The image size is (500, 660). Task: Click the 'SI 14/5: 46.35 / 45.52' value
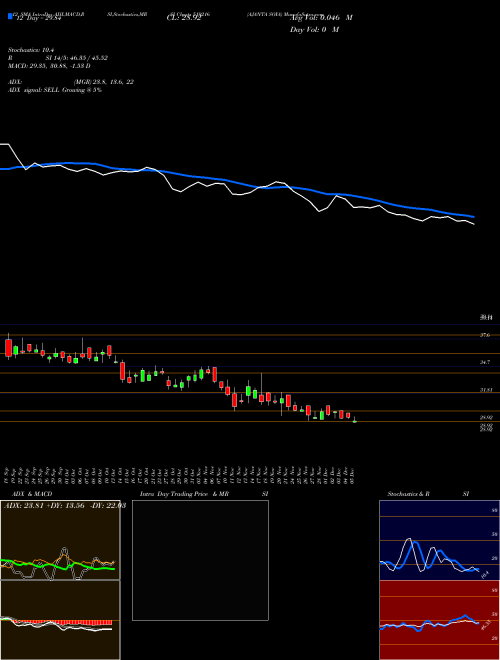point(77,58)
